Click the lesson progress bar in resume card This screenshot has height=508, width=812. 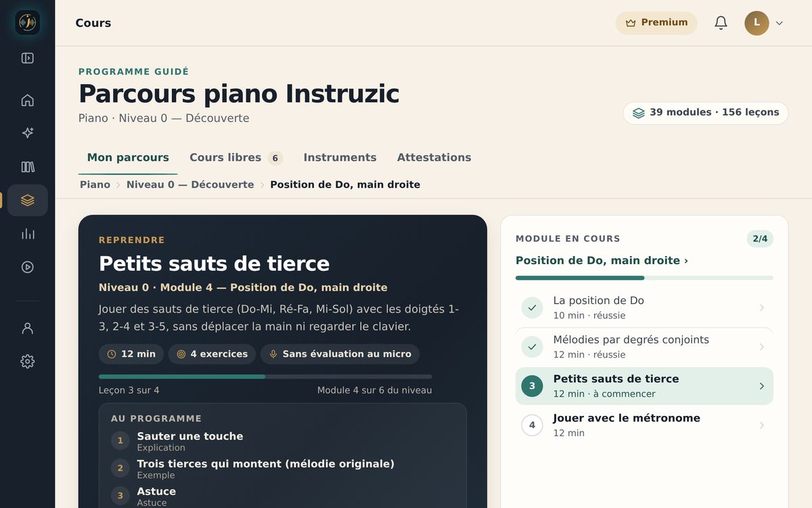pos(265,377)
